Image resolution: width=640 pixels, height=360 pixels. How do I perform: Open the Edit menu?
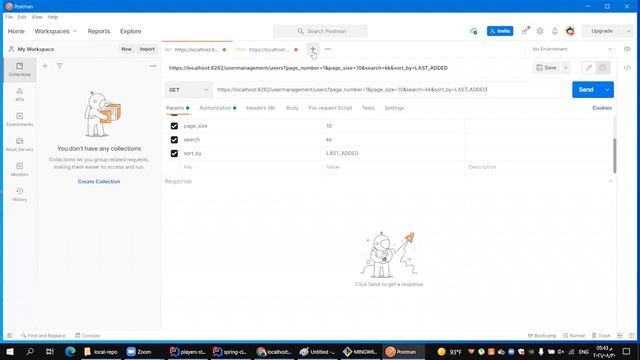click(x=22, y=17)
